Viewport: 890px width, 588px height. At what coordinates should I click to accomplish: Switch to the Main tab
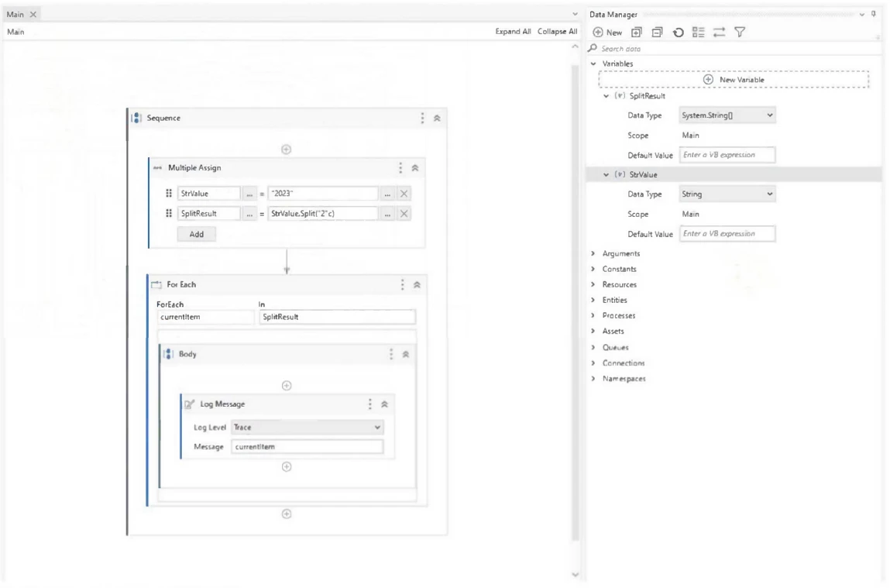point(17,15)
